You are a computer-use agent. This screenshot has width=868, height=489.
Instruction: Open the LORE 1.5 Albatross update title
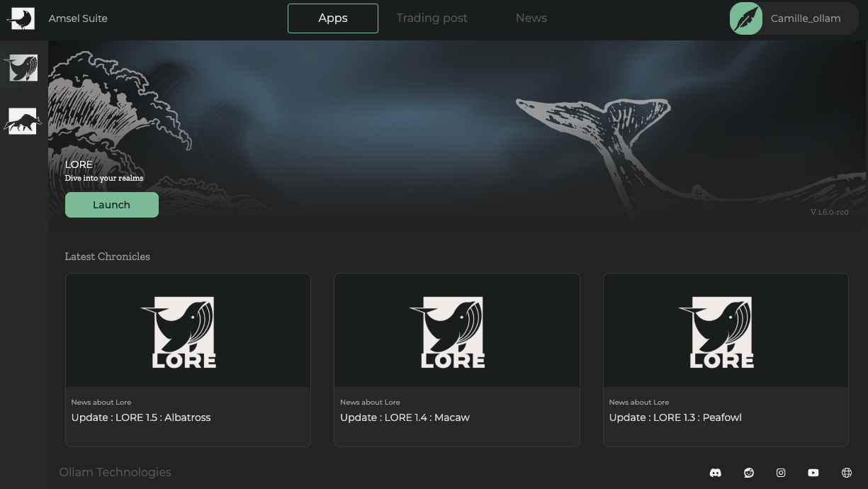coord(141,417)
